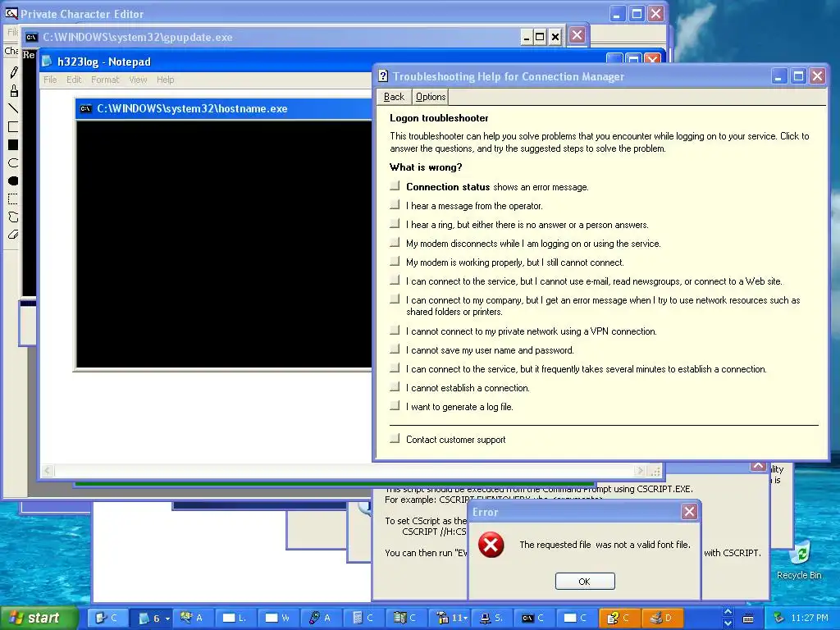This screenshot has height=630, width=840.
Task: Click the Notepad horizontal scrollbar left arrow
Action: pos(47,470)
